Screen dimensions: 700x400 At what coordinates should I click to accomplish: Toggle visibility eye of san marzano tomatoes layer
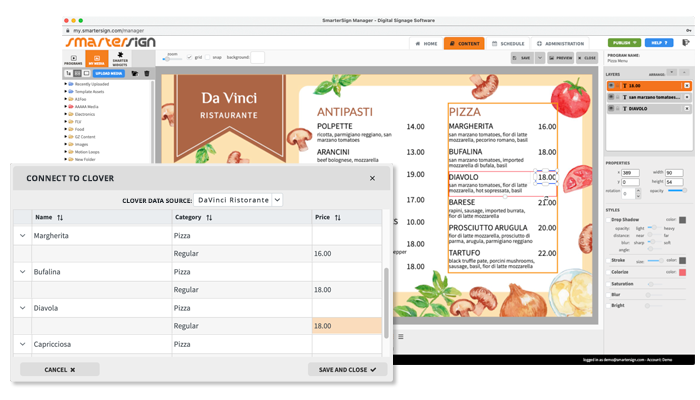point(611,97)
